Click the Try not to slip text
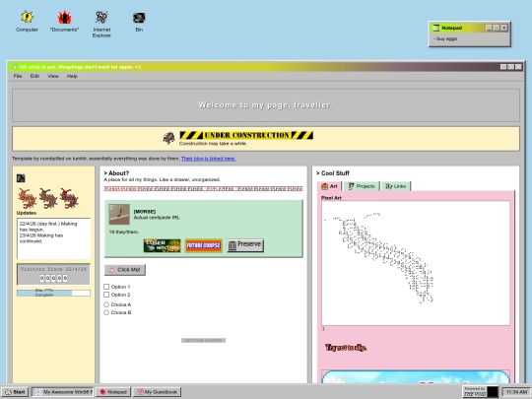Image resolution: width=532 pixels, height=399 pixels. click(346, 348)
